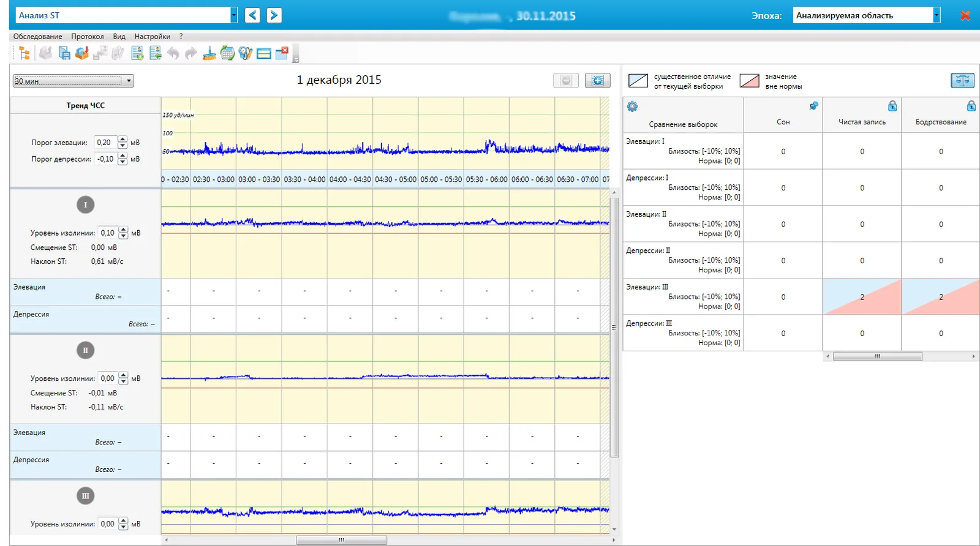Open the Настройки menu
980x546 pixels.
click(153, 37)
